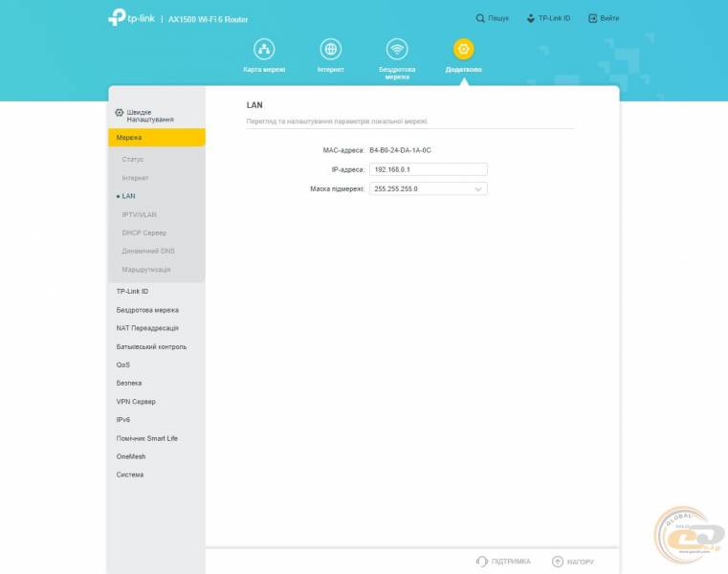
Task: Open the Інтернет globe icon
Action: (331, 49)
